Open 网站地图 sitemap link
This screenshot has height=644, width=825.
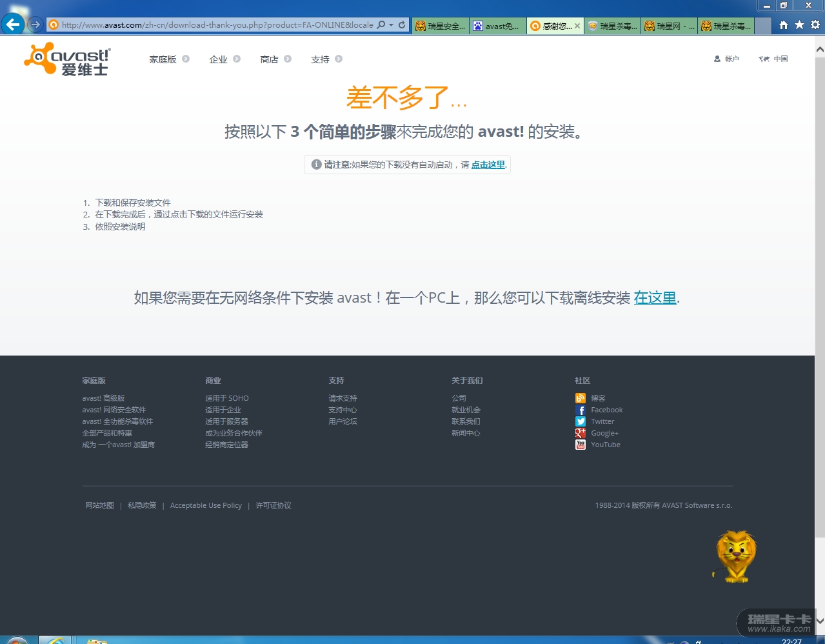(x=99, y=505)
